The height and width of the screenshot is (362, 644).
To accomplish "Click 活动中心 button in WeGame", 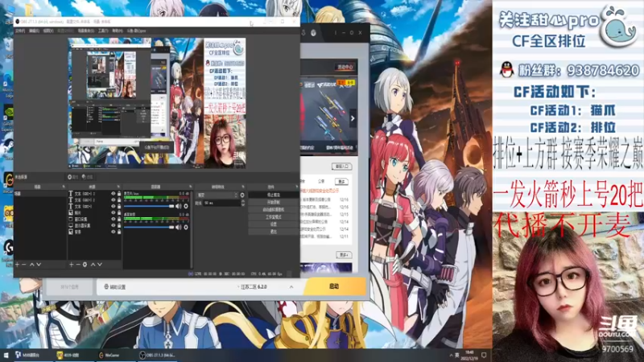I will [x=345, y=67].
